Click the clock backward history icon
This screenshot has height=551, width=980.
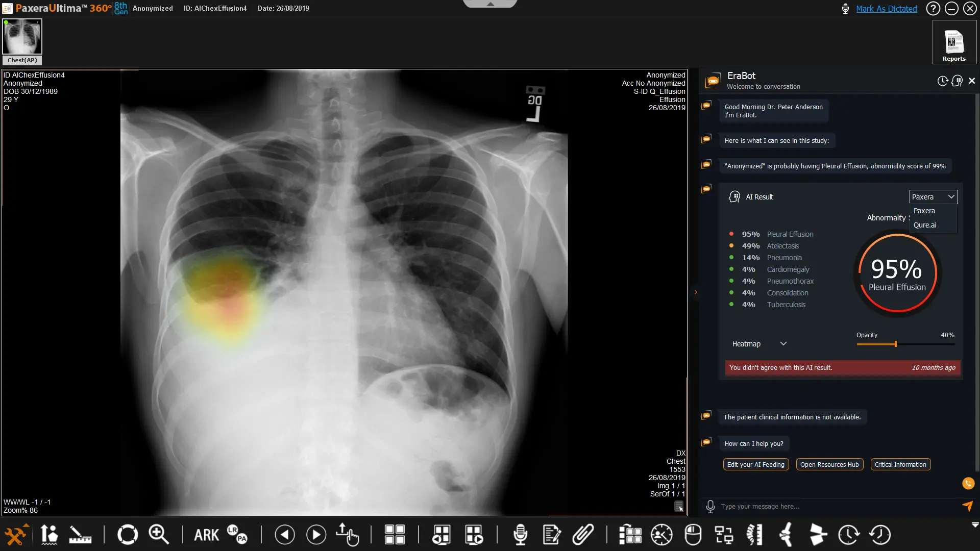tap(880, 535)
